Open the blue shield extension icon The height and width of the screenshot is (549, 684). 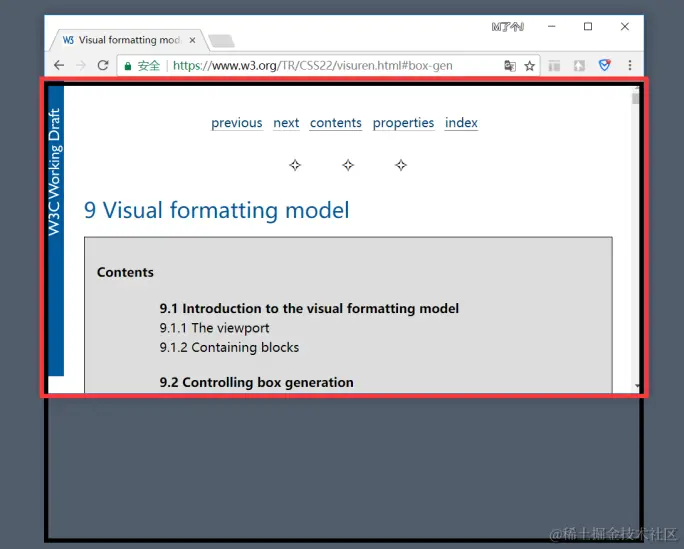coord(605,65)
